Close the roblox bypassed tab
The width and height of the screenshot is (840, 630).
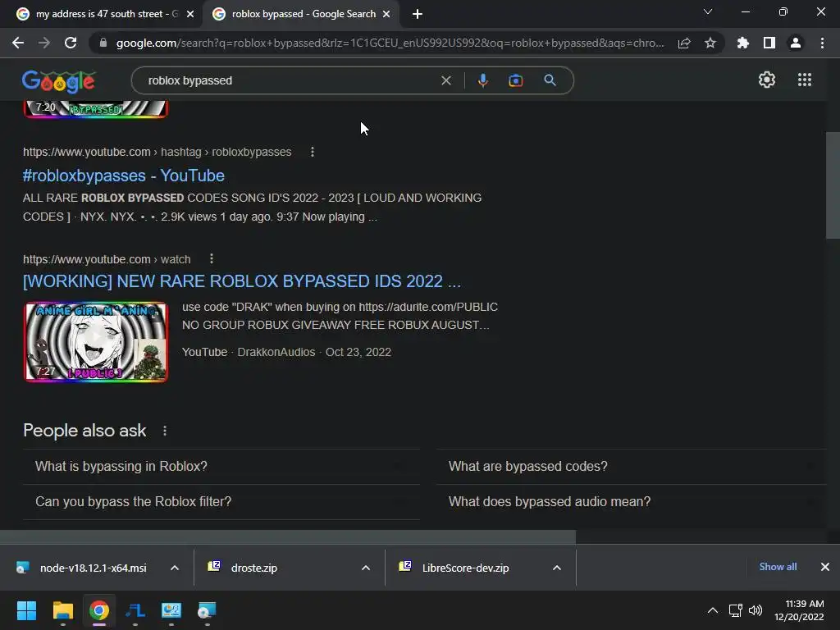(386, 14)
